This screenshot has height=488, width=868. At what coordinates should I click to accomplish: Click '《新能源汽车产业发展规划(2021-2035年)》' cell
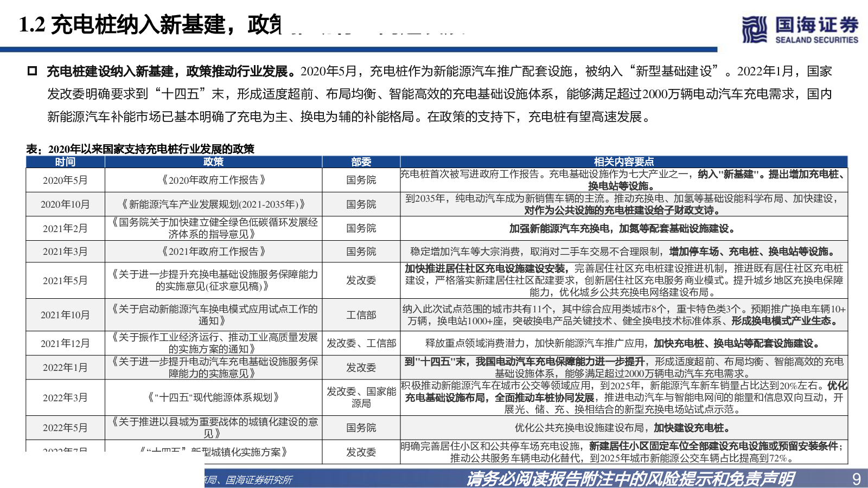point(213,204)
